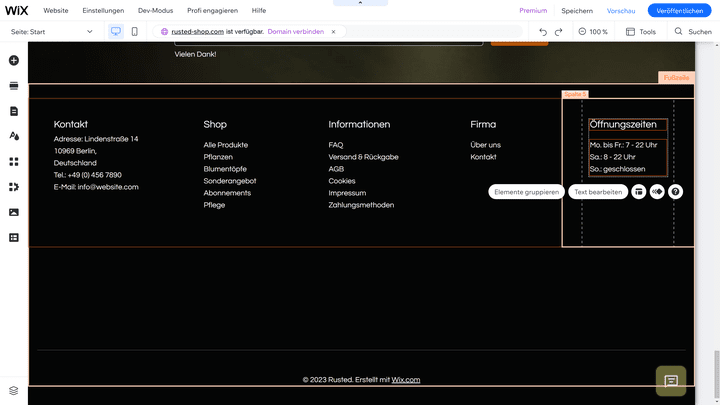Switch to desktop view
The height and width of the screenshot is (405, 720).
point(115,32)
